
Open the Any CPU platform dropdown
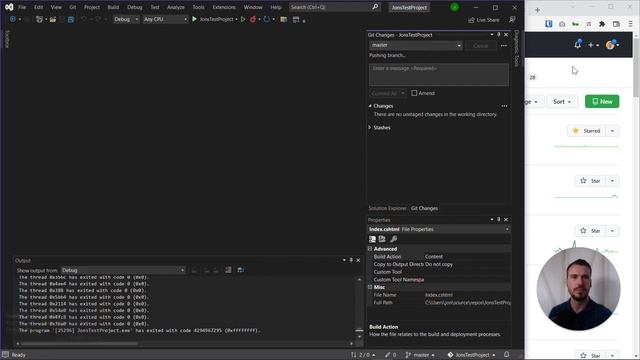(165, 19)
